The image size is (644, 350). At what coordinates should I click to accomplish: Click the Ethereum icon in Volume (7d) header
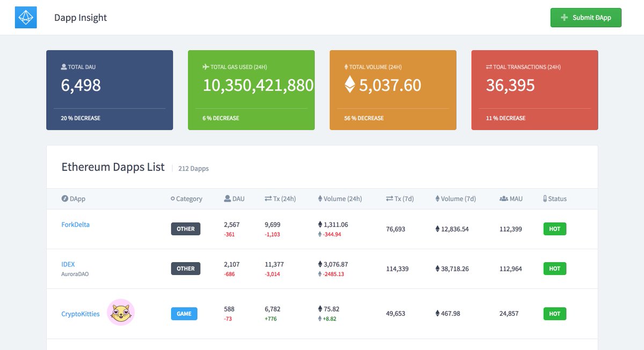[437, 198]
